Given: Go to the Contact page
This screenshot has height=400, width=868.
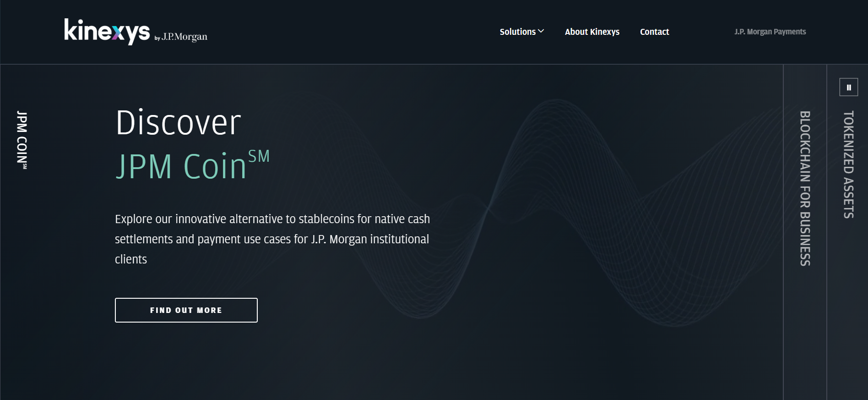Looking at the screenshot, I should click(x=654, y=32).
